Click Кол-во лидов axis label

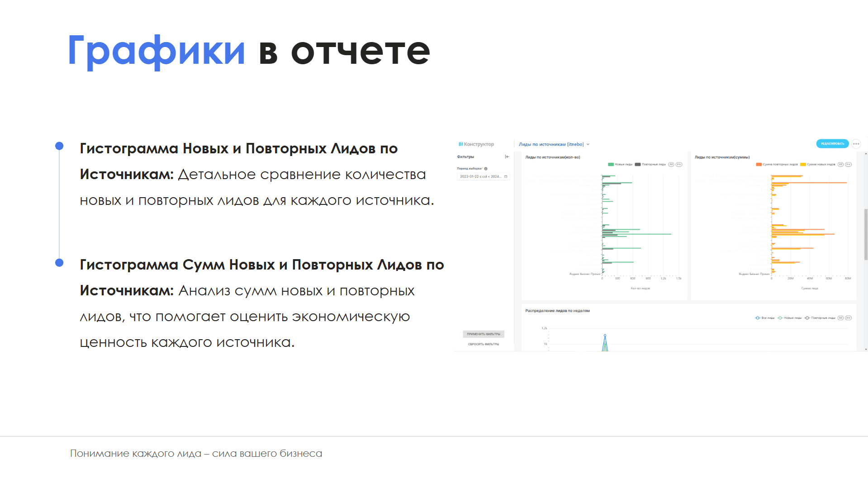[640, 289]
